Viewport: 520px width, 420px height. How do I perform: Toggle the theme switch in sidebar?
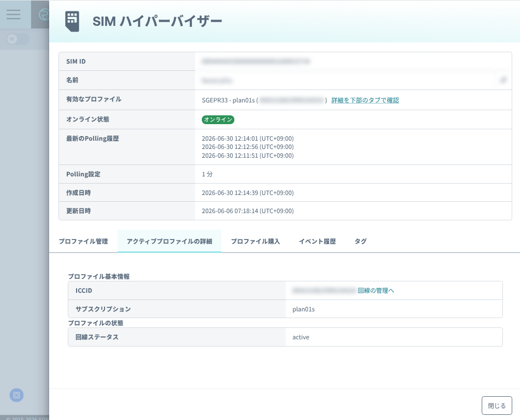coord(18,39)
